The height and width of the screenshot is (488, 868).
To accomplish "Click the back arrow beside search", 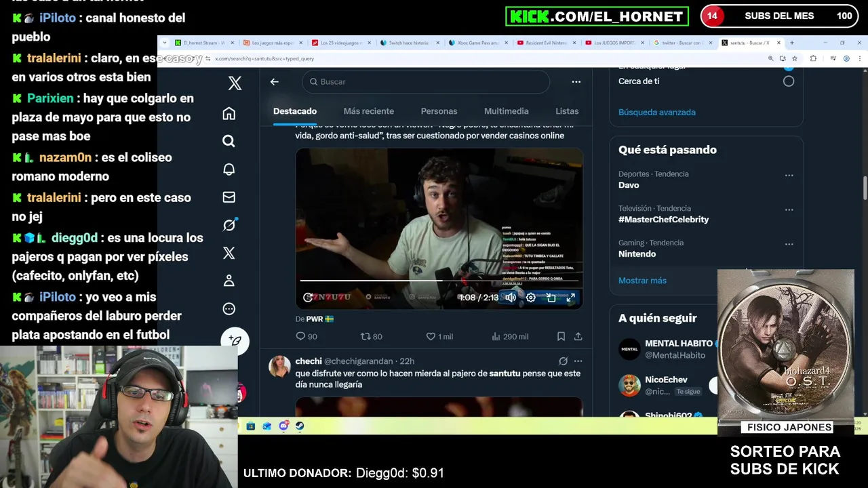I will 275,82.
